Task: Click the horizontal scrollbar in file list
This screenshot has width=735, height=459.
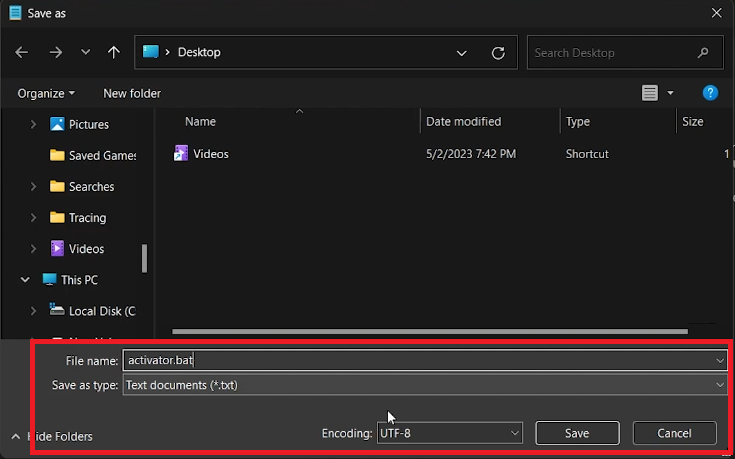Action: pos(430,331)
